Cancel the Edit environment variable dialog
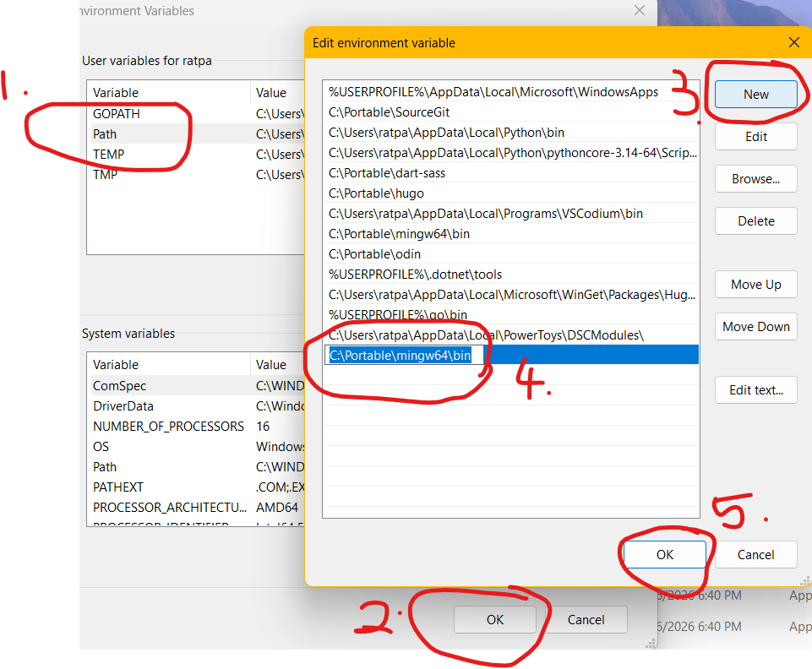This screenshot has width=812, height=669. point(755,555)
